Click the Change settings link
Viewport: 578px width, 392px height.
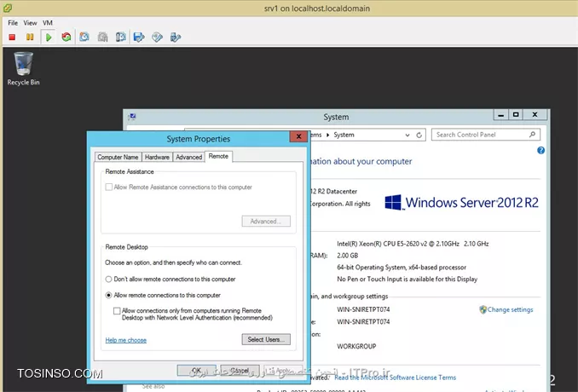(510, 309)
